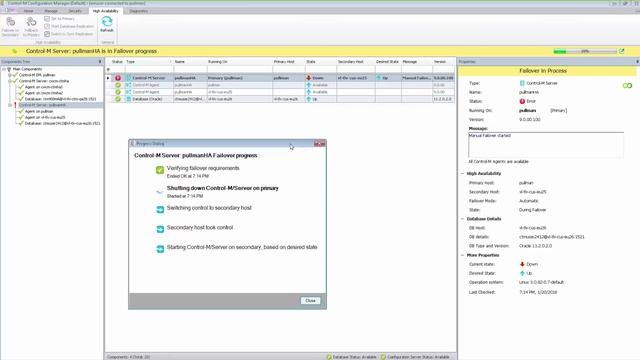Click the green link icon in Properties panel

[627, 86]
